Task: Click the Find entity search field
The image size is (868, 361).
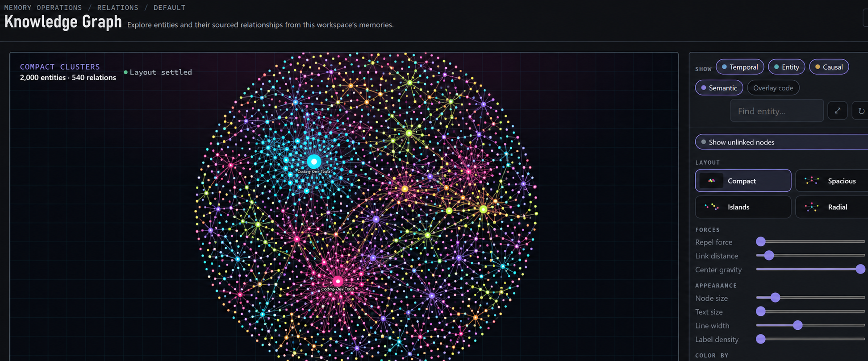Action: pos(776,111)
